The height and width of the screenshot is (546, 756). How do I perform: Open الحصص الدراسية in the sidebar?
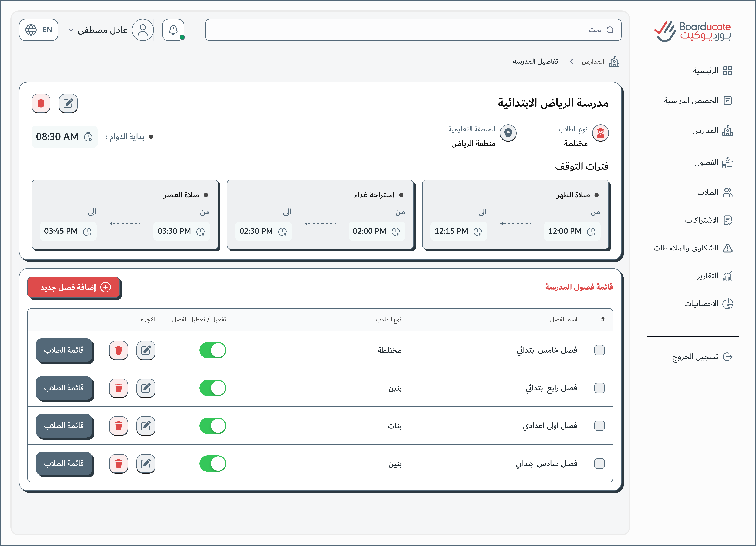(x=698, y=101)
